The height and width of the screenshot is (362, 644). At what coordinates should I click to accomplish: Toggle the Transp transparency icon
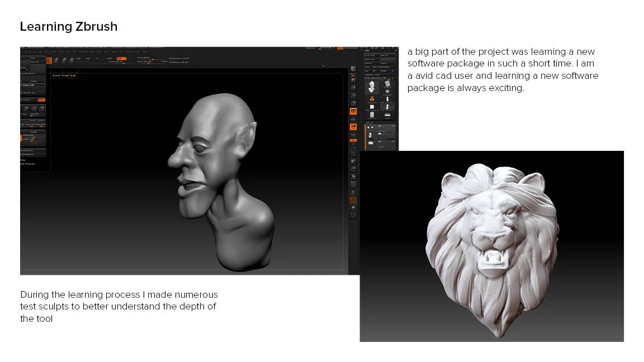click(353, 192)
